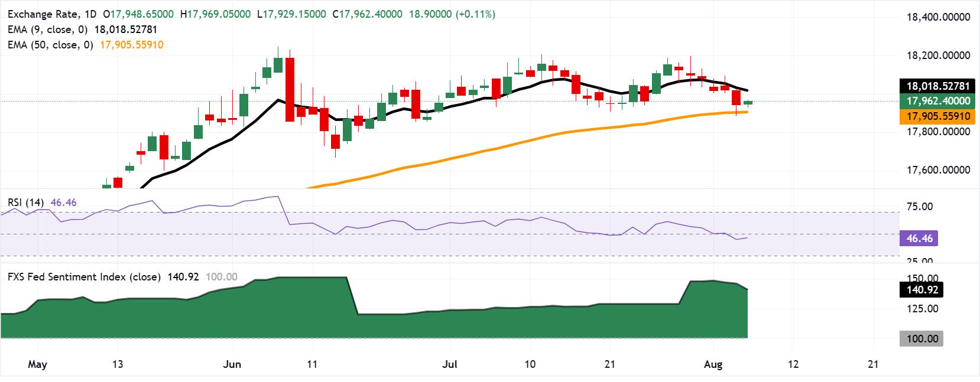Click the close price C17,962.40000
Viewport: 980px width, 382px height.
[368, 14]
